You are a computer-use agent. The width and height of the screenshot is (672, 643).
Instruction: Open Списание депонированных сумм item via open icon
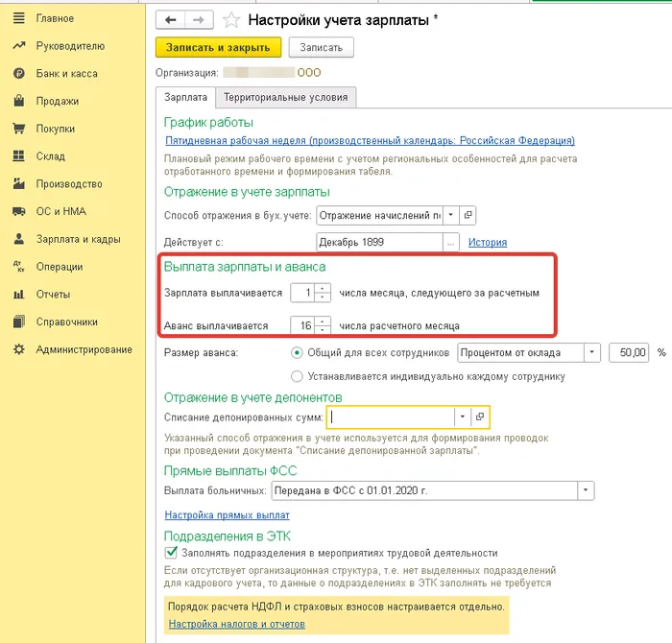(x=480, y=417)
